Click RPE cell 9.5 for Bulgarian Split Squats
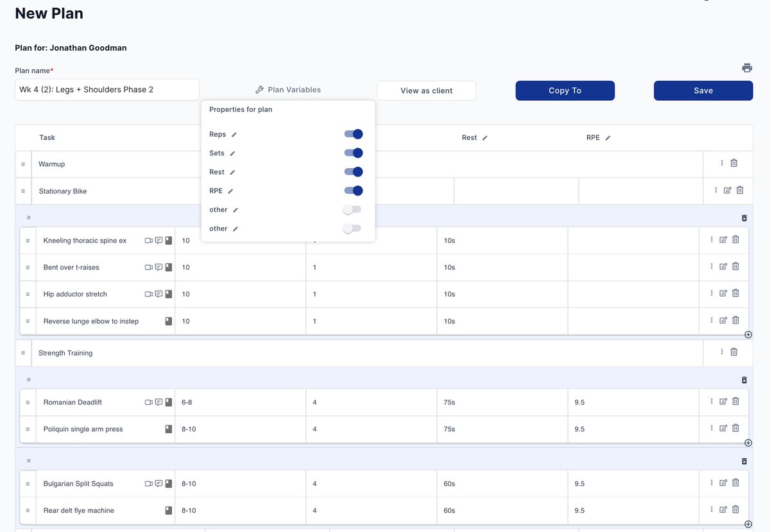This screenshot has height=532, width=770. point(633,484)
